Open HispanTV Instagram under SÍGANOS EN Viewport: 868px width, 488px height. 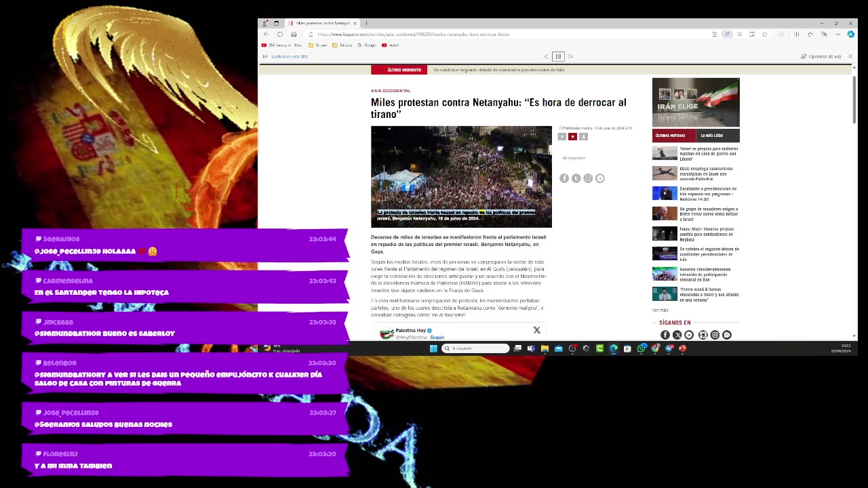(x=715, y=335)
